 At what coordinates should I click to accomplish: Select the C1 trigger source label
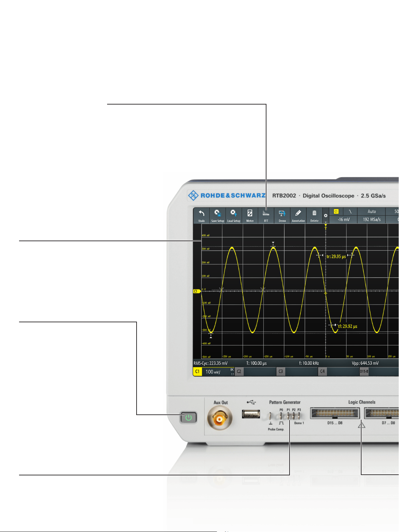click(x=336, y=212)
